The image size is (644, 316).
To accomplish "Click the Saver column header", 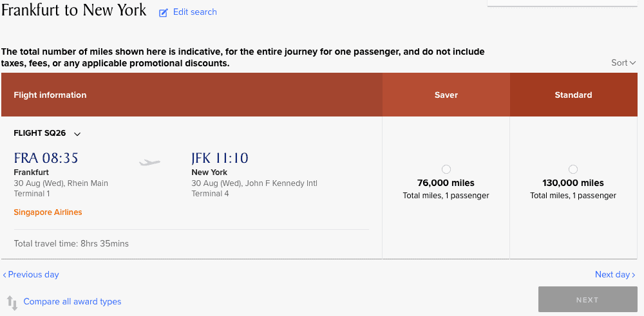I will coord(446,95).
